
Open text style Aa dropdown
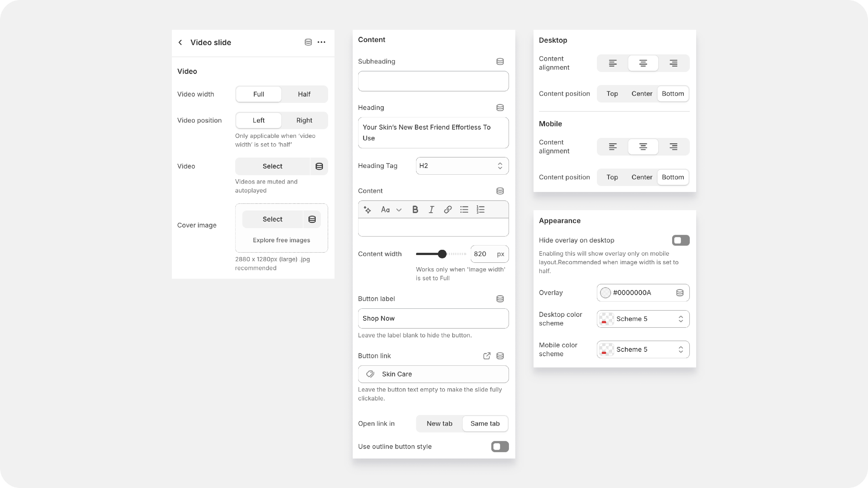[391, 210]
